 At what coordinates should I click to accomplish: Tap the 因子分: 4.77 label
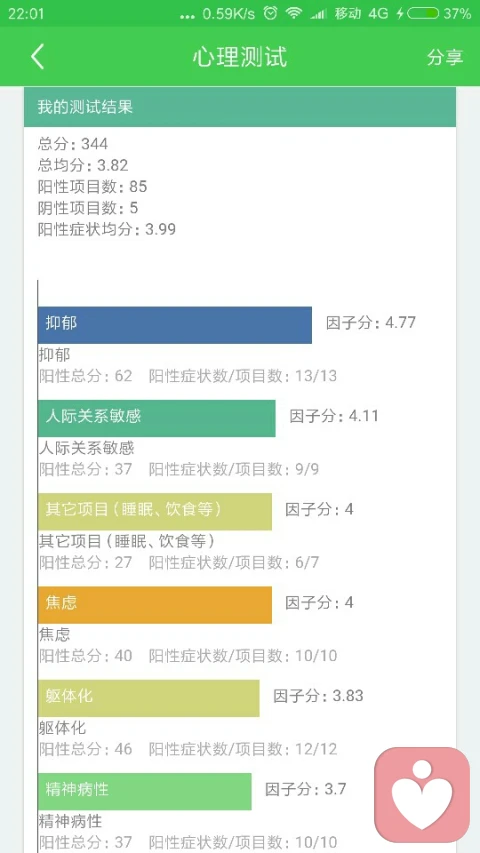coord(371,323)
